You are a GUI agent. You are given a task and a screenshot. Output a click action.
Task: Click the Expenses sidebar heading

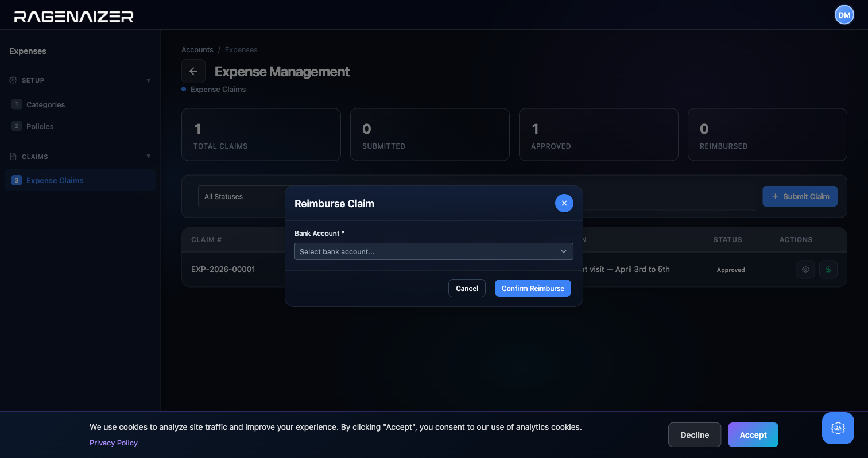(28, 51)
